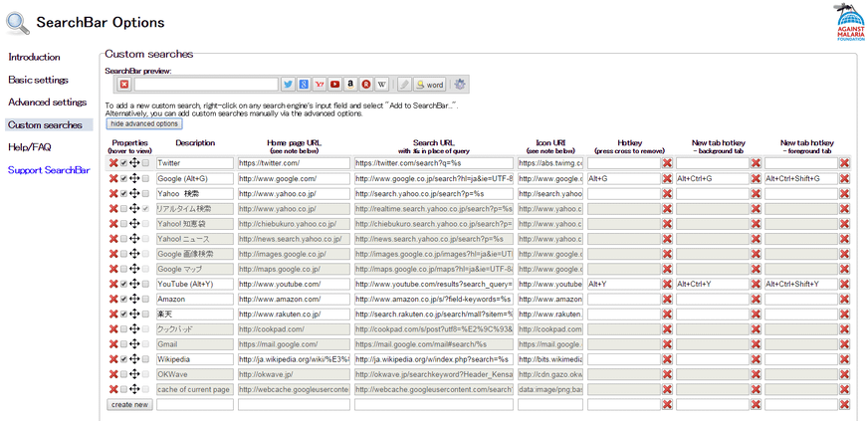Remove Alt+G hotkey with its red cross
This screenshot has width=868, height=421.
tap(667, 178)
